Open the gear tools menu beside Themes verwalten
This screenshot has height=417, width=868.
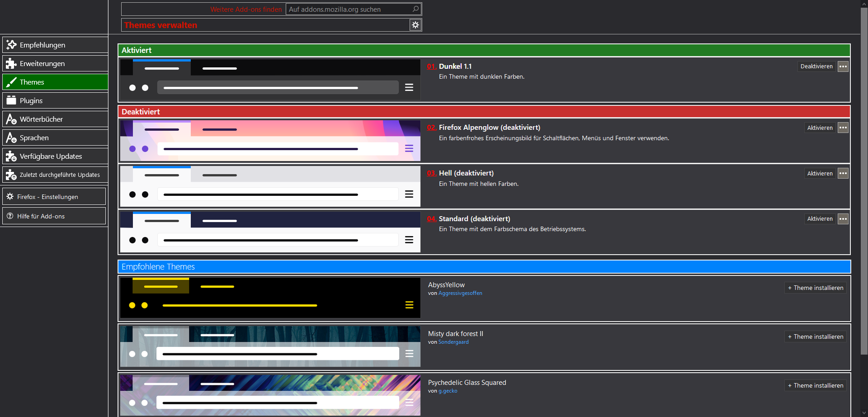[x=415, y=25]
